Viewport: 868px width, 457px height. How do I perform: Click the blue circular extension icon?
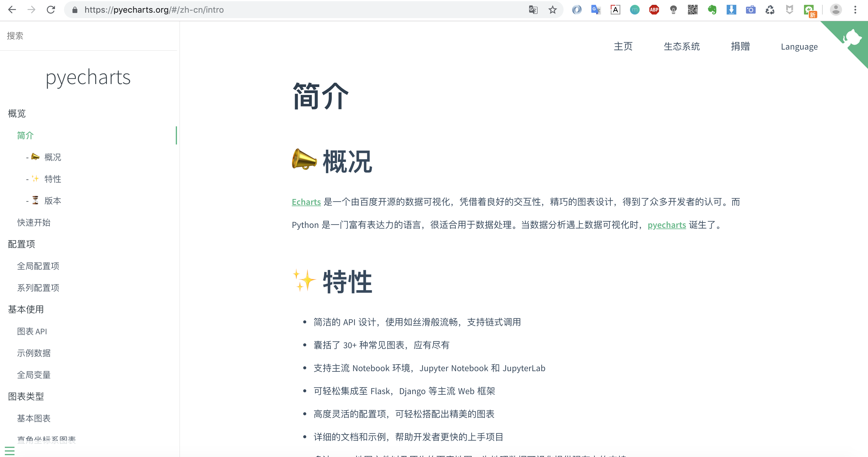click(x=577, y=10)
